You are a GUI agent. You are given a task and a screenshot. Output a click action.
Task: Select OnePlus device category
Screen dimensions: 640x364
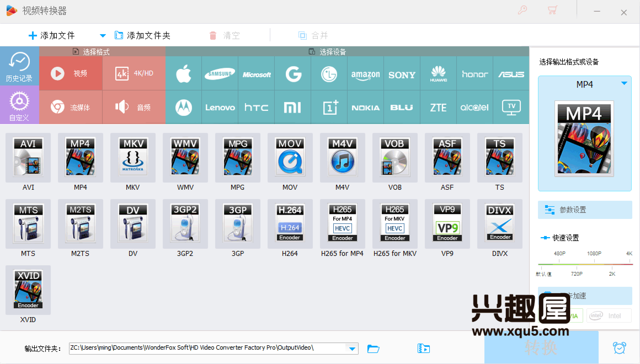pyautogui.click(x=329, y=107)
